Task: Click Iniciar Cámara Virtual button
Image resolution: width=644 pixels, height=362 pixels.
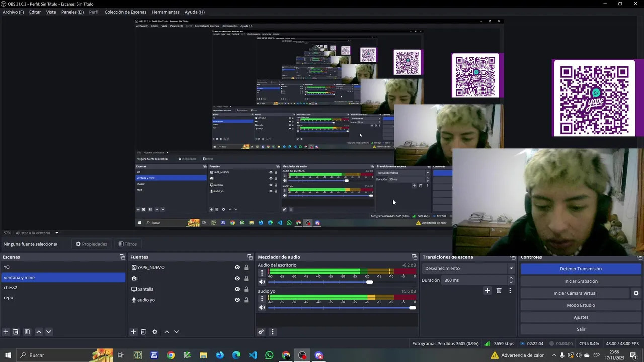Action: click(x=575, y=293)
